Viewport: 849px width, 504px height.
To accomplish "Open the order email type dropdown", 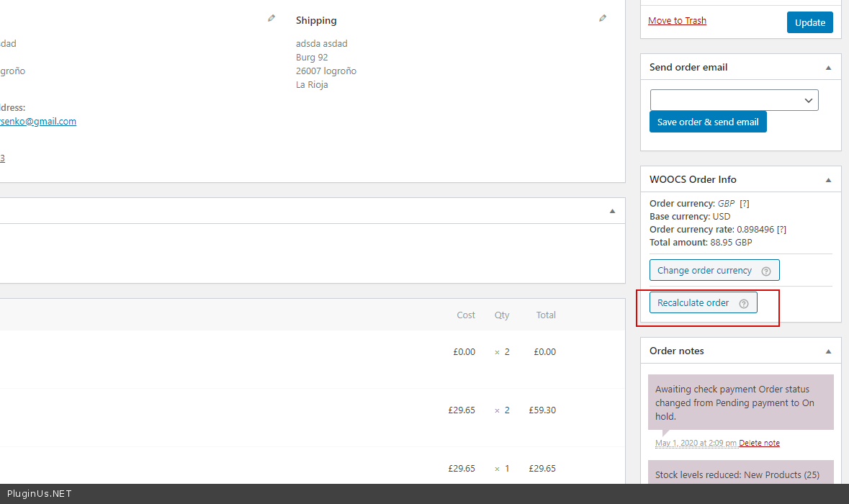I will click(x=734, y=100).
